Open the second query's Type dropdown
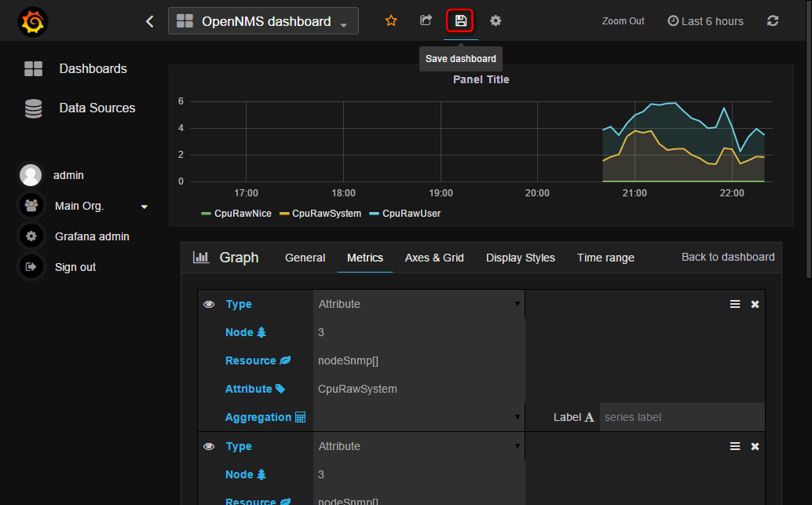The height and width of the screenshot is (505, 812). 419,446
